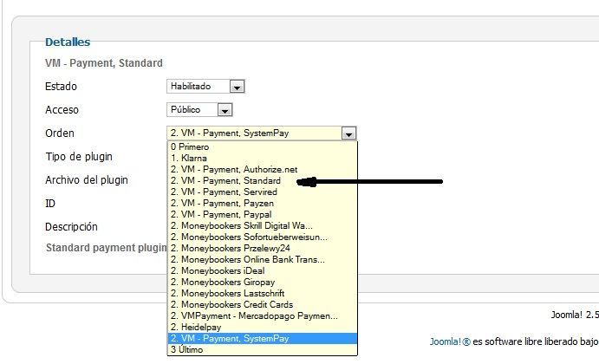Click the 'Estado' field label
Viewport: 599px width, 364px height.
pos(61,87)
